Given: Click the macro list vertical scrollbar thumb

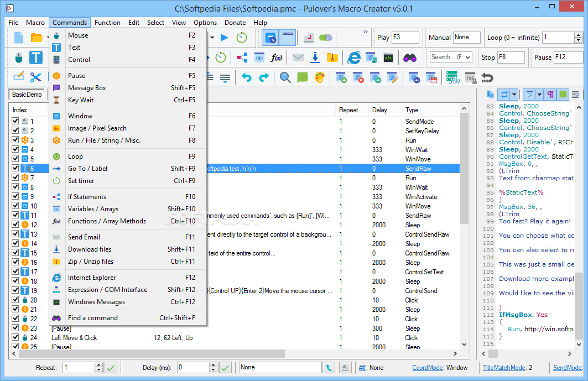Looking at the screenshot, I should pyautogui.click(x=464, y=169).
